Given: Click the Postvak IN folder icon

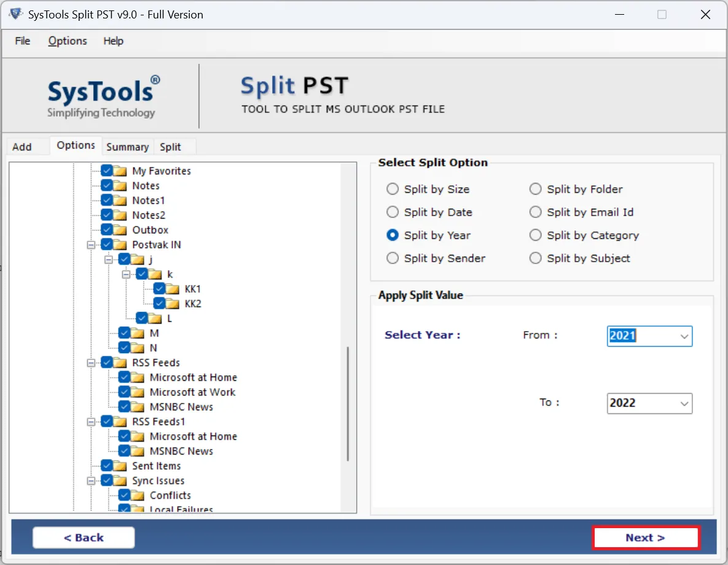Looking at the screenshot, I should (120, 244).
